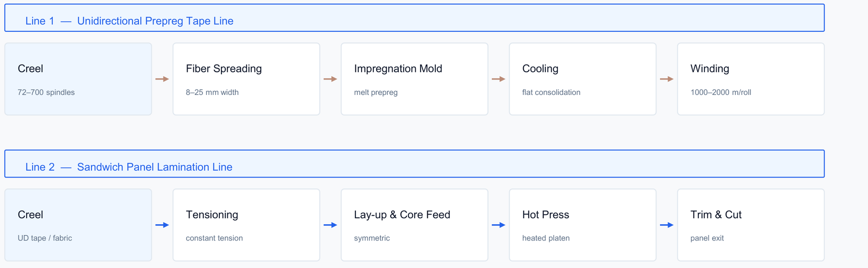Click the blue arrow between Tensioning and Lay-up
The height and width of the screenshot is (268, 868).
point(330,225)
